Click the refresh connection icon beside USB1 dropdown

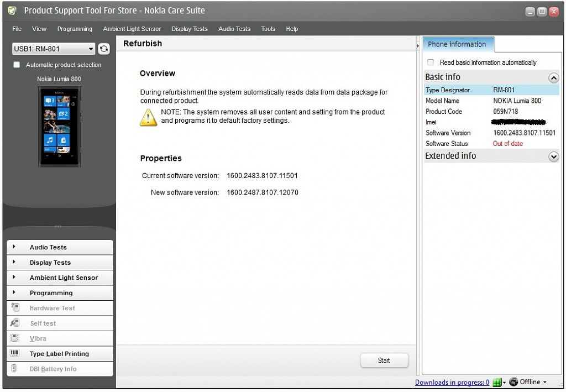[104, 49]
